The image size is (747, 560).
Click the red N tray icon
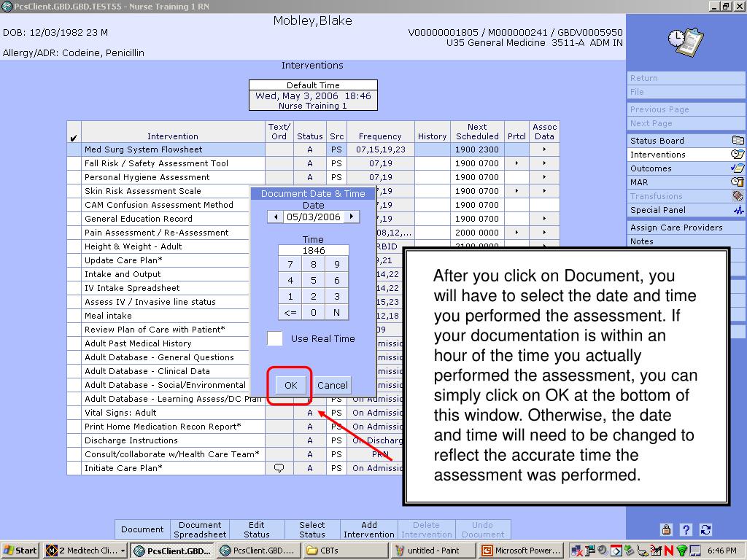coord(669,551)
